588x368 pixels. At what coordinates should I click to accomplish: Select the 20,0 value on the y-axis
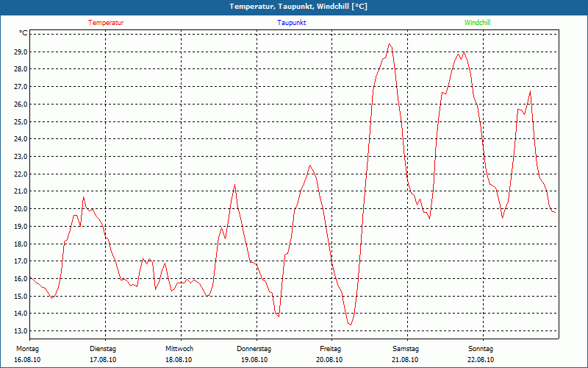tap(21, 209)
